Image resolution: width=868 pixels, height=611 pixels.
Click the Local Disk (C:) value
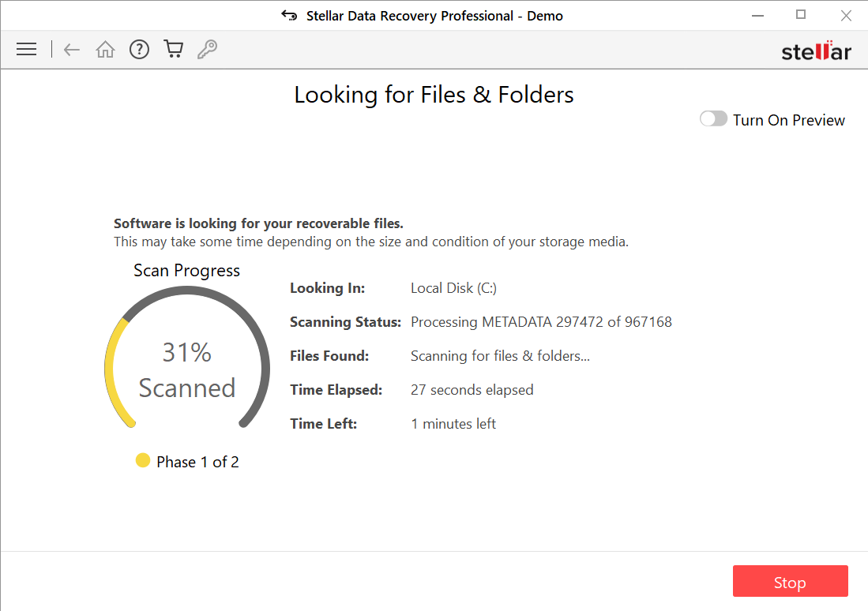click(453, 288)
